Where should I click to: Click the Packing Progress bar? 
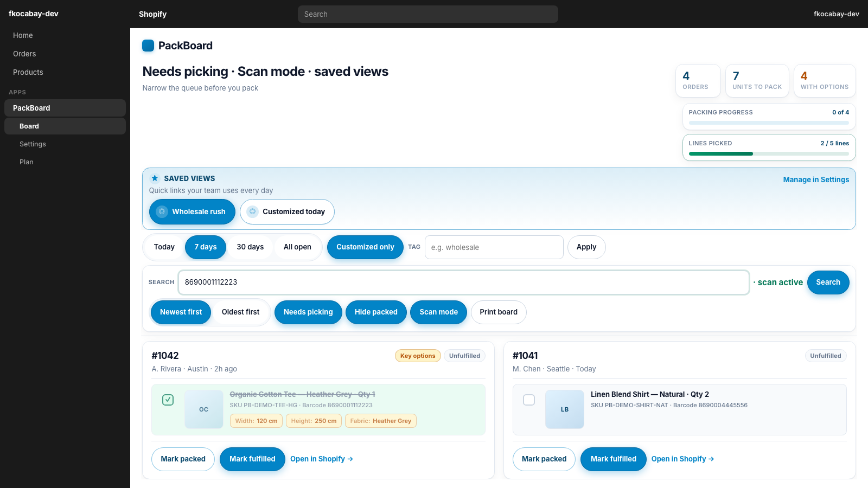pyautogui.click(x=769, y=123)
